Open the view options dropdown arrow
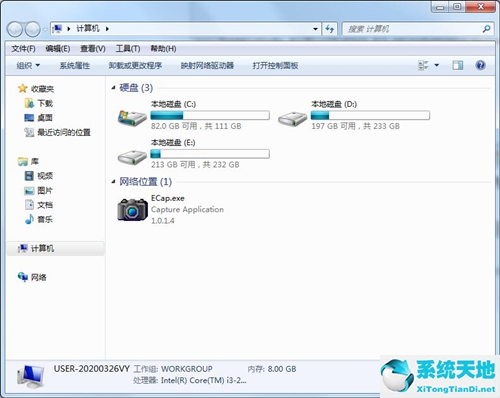 [437, 65]
